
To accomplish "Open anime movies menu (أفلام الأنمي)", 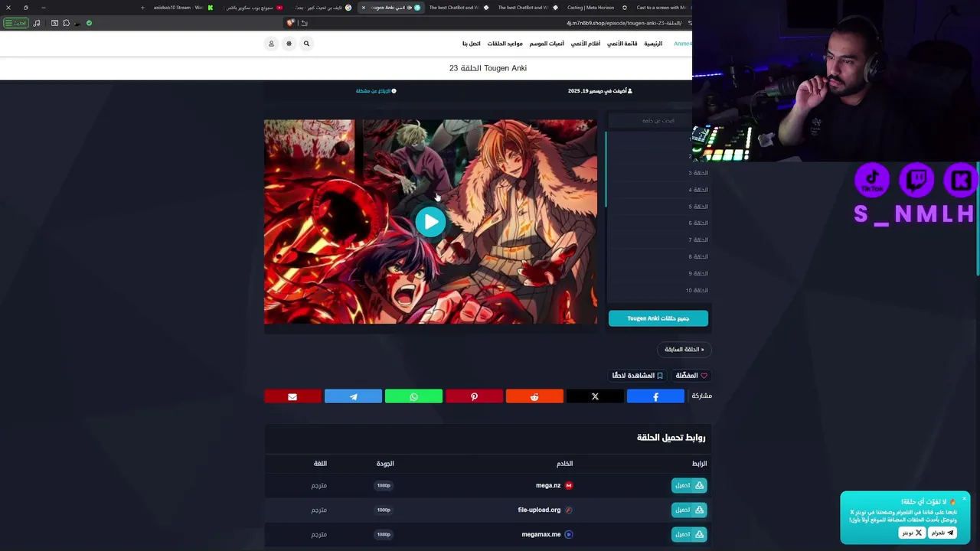I will coord(586,44).
